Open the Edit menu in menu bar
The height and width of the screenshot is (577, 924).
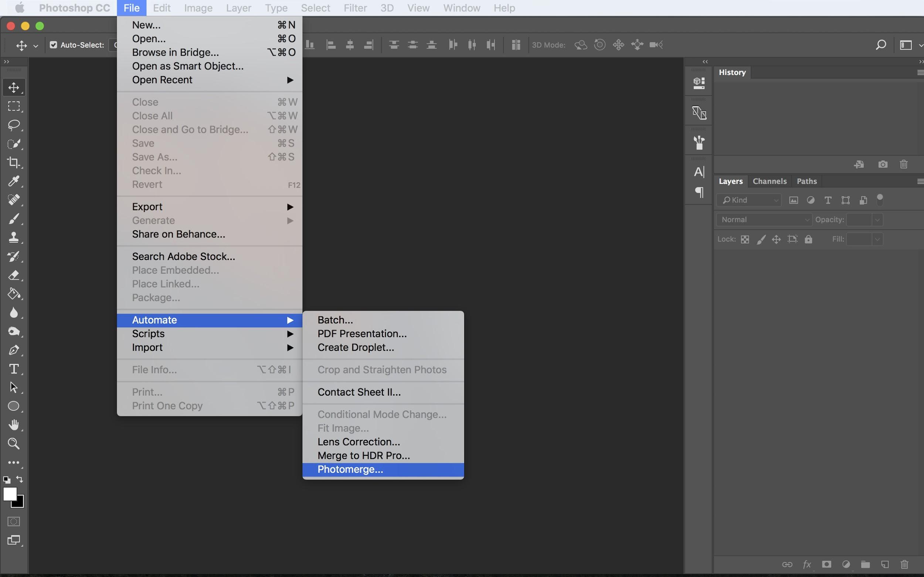pos(162,8)
